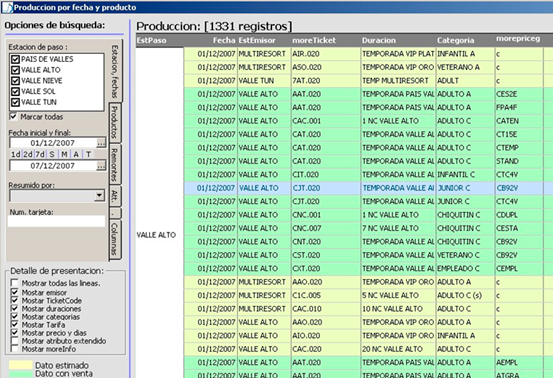Select category cell ADULTO C (s)
The width and height of the screenshot is (553, 378).
pyautogui.click(x=466, y=295)
